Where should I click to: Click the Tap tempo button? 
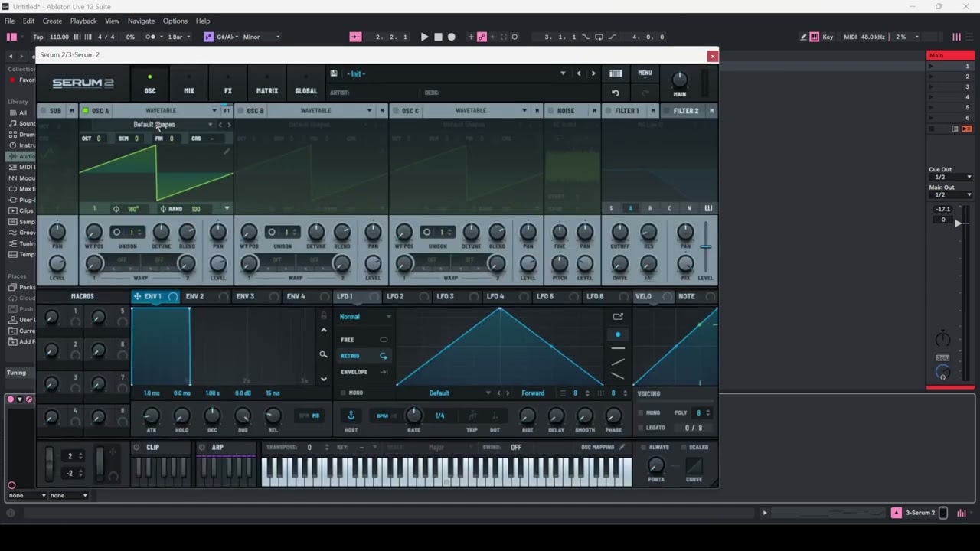point(38,37)
